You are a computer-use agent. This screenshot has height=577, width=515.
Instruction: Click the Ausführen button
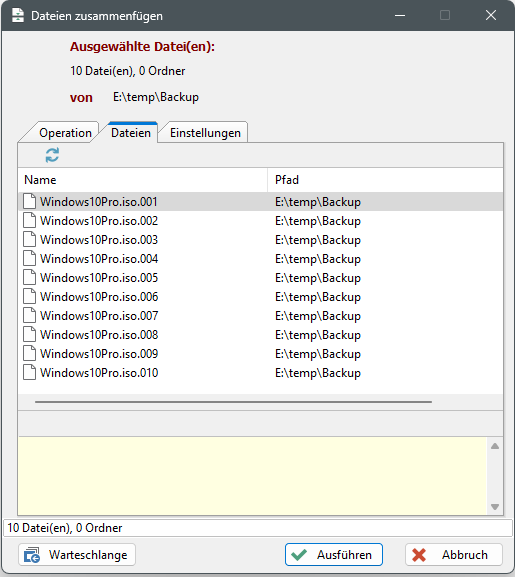click(x=334, y=555)
